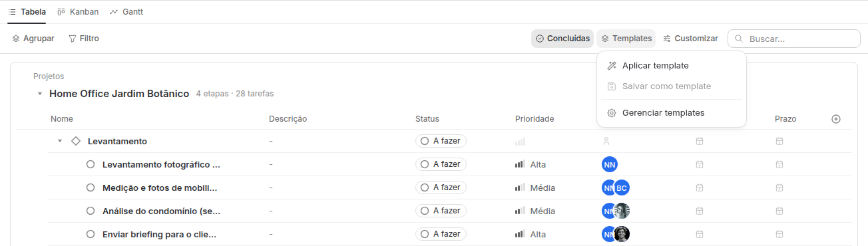
Task: Click the add column plus icon
Action: pos(836,119)
